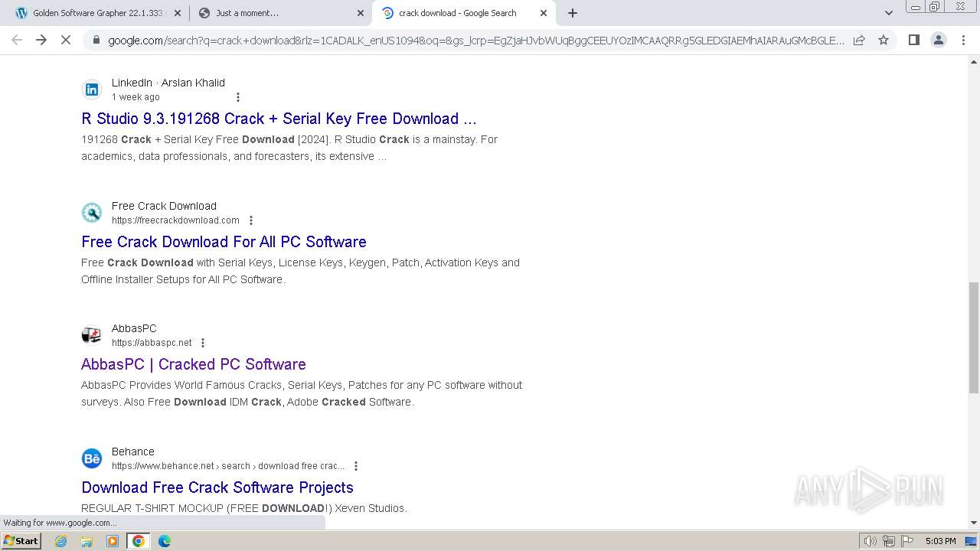Close the 'Just a moment...' tab
This screenshot has width=980, height=551.
point(361,13)
